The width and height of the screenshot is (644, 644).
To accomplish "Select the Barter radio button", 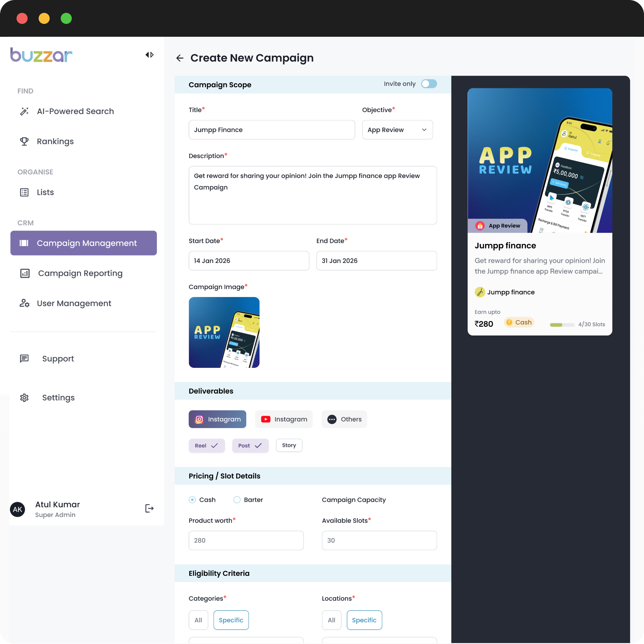I will coord(237,500).
